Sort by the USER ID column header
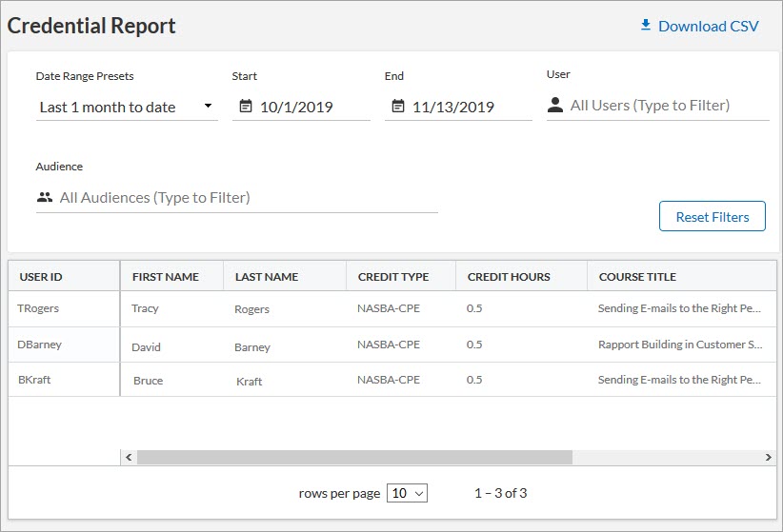The image size is (783, 532). coord(41,277)
